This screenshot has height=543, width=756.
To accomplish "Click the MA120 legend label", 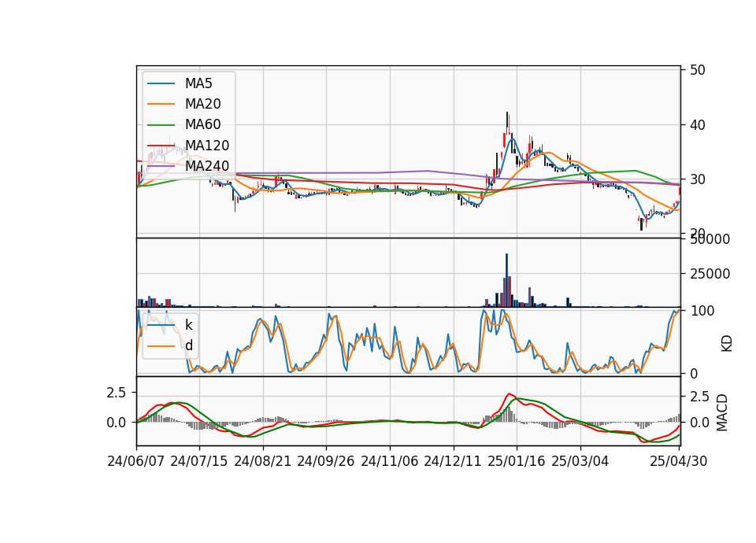I will point(207,146).
